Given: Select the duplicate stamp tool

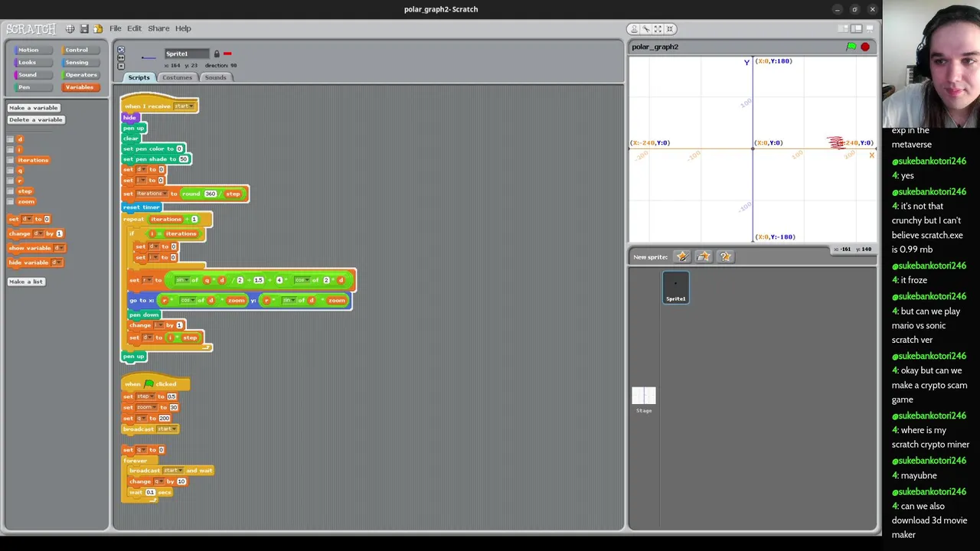Looking at the screenshot, I should click(634, 29).
